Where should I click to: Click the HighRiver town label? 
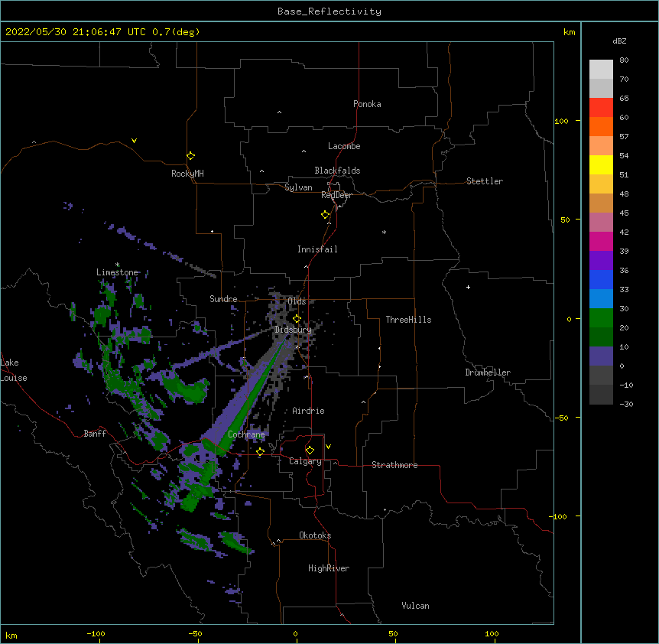click(x=329, y=568)
